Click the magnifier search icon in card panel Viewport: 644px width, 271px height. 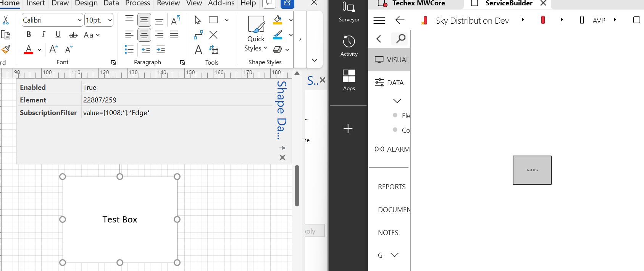coord(400,39)
